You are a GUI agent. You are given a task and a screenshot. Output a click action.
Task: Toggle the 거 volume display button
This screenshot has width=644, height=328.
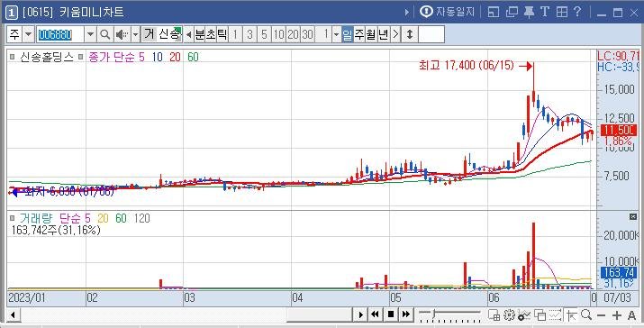[150, 34]
